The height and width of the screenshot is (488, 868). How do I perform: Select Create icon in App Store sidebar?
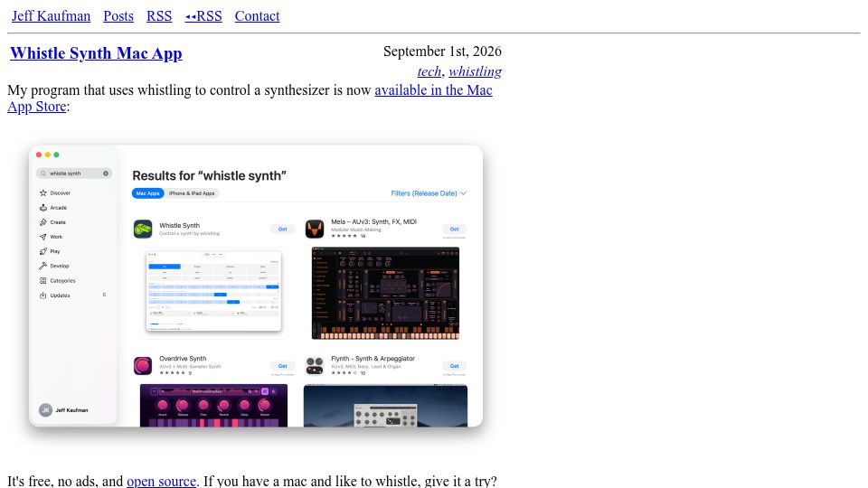coord(43,222)
